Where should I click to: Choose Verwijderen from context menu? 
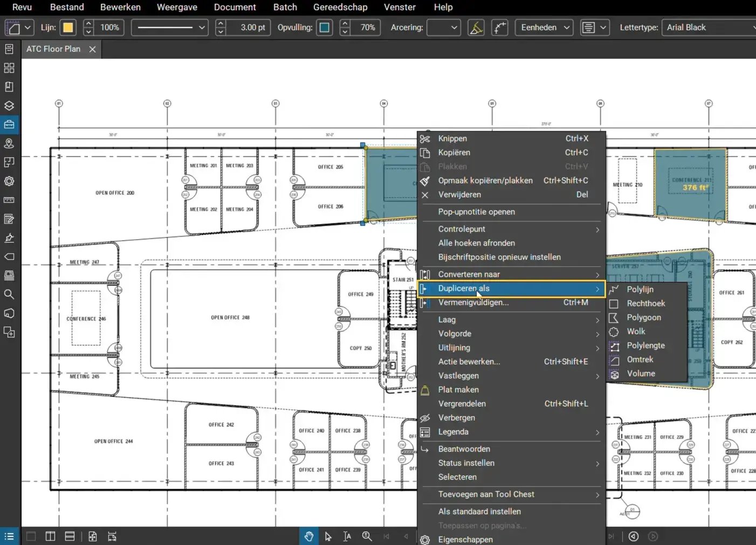(511, 195)
